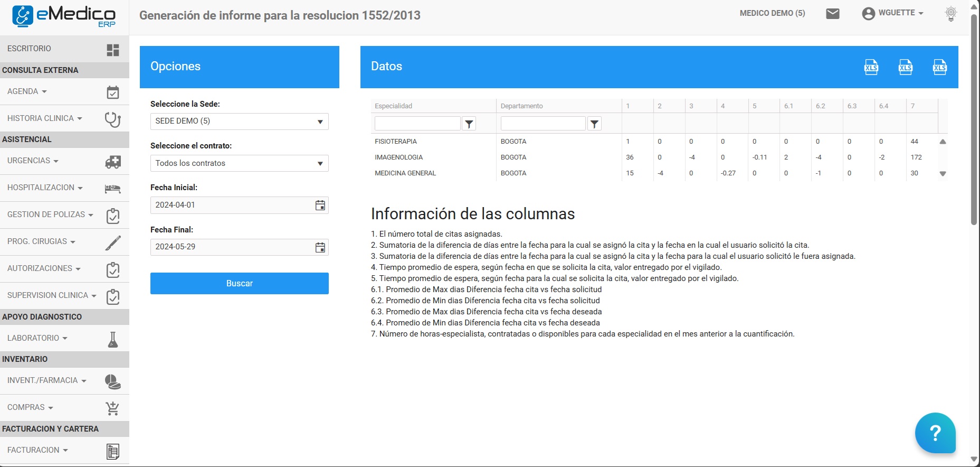The image size is (980, 467).
Task: Click the Hospitalizacion bed icon
Action: [x=113, y=189]
